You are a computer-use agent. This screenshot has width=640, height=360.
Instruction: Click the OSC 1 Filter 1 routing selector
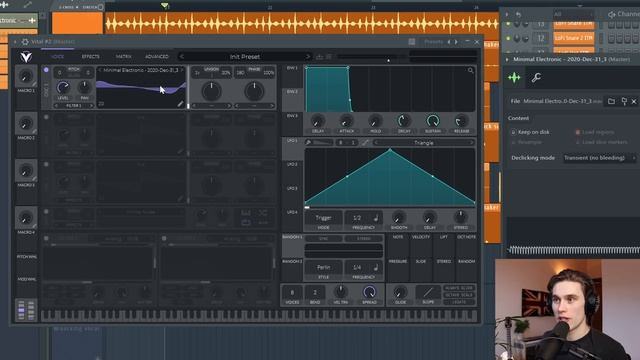[x=74, y=106]
